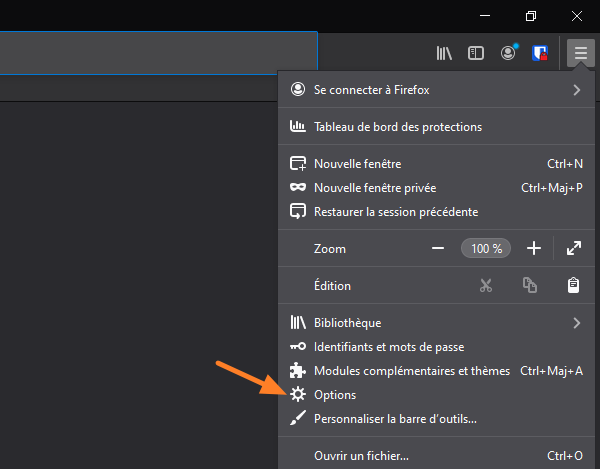This screenshot has height=469, width=600.
Task: Click Restaurer la session précédente
Action: (x=395, y=211)
